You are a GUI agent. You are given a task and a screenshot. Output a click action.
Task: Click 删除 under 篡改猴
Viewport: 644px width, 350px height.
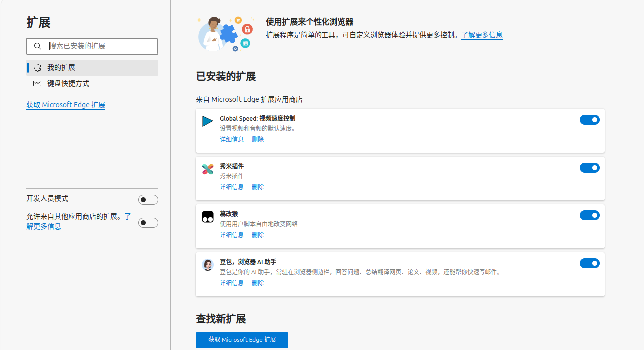258,235
